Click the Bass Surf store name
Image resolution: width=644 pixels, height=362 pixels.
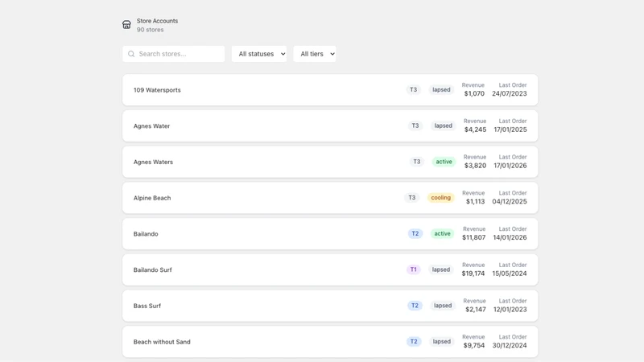click(147, 306)
